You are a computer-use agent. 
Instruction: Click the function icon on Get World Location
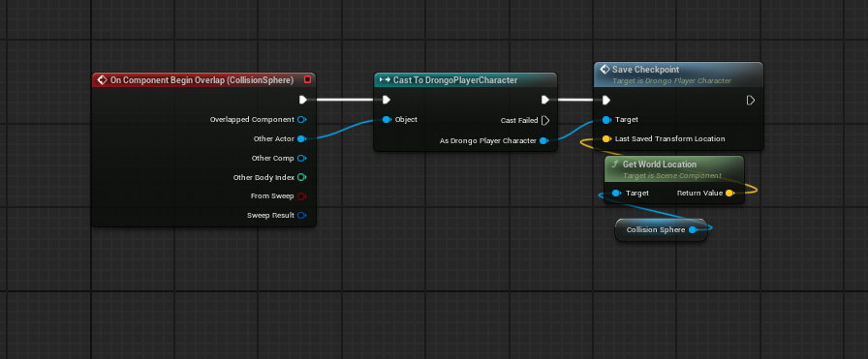614,165
